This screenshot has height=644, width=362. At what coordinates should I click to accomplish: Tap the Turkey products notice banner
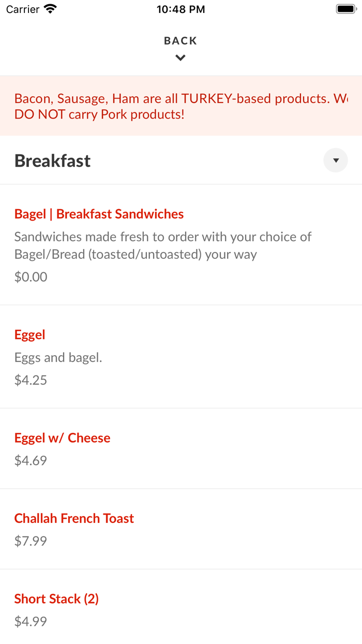181,106
